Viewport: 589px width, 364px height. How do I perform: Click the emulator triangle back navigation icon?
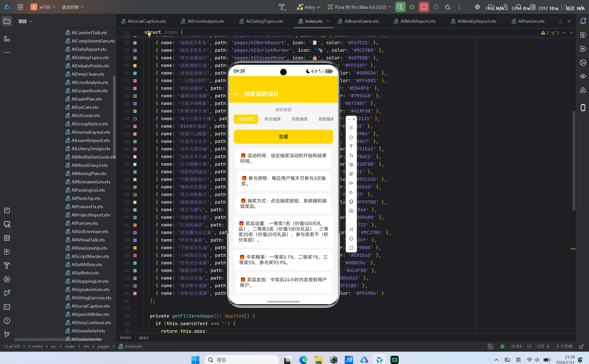pyautogui.click(x=351, y=229)
